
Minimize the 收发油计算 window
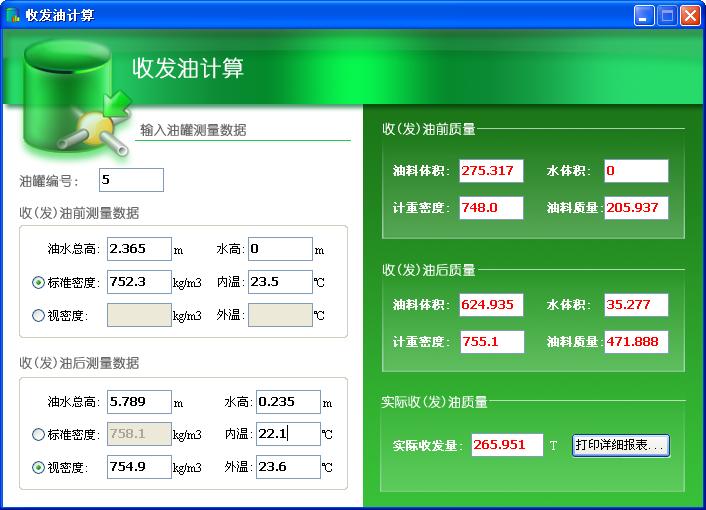[644, 16]
